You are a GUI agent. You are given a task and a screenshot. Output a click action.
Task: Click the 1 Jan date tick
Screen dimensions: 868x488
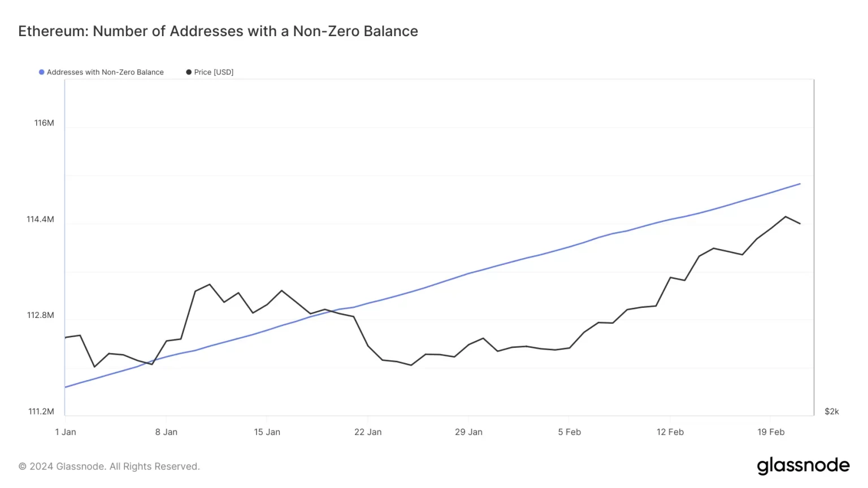click(66, 432)
